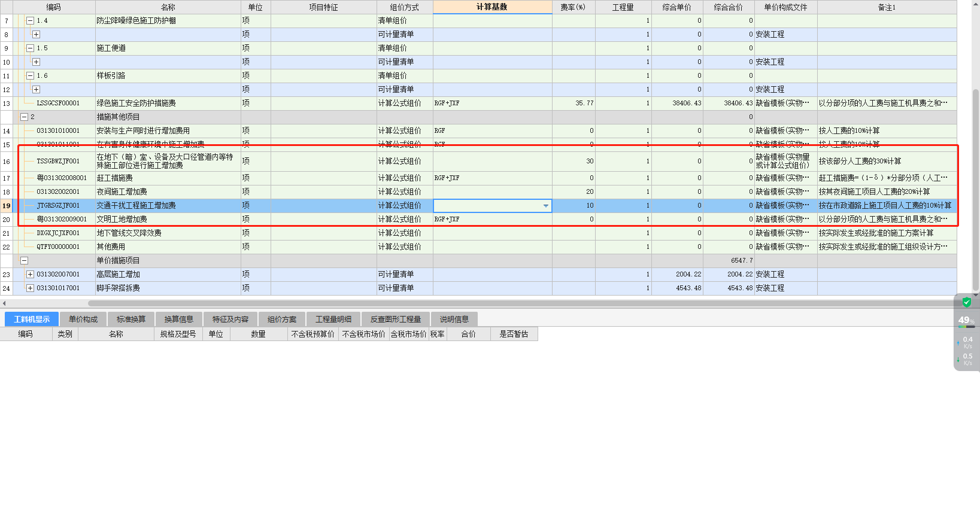Click the rate cell showing 20 in row 18
Viewport: 980px width, 514px height.
coord(574,191)
